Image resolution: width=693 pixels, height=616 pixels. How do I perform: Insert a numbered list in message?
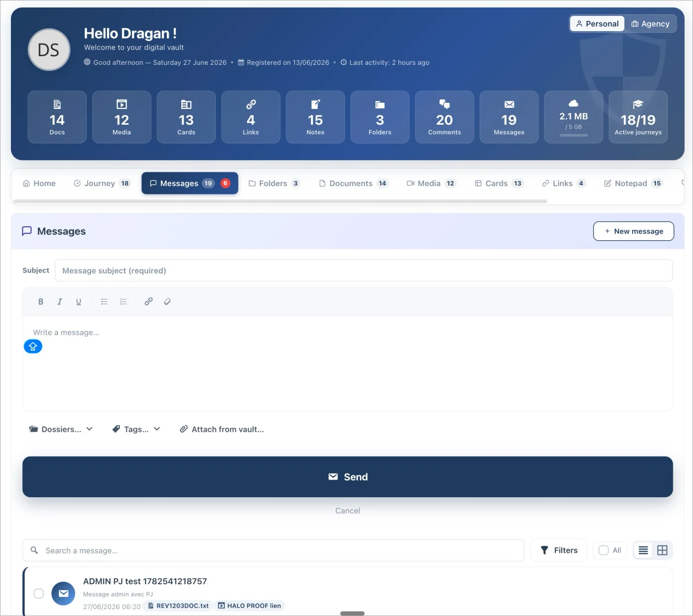[x=123, y=301]
